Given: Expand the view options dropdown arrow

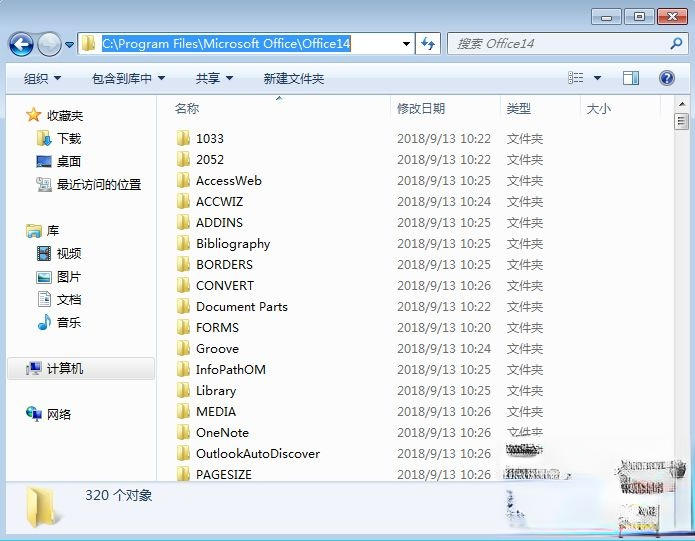Looking at the screenshot, I should (x=597, y=78).
